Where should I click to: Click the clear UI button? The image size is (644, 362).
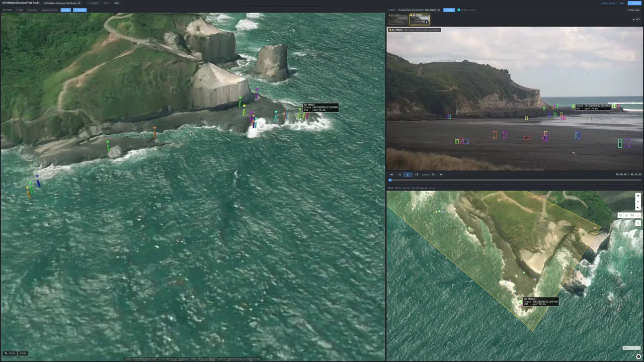pos(634,3)
